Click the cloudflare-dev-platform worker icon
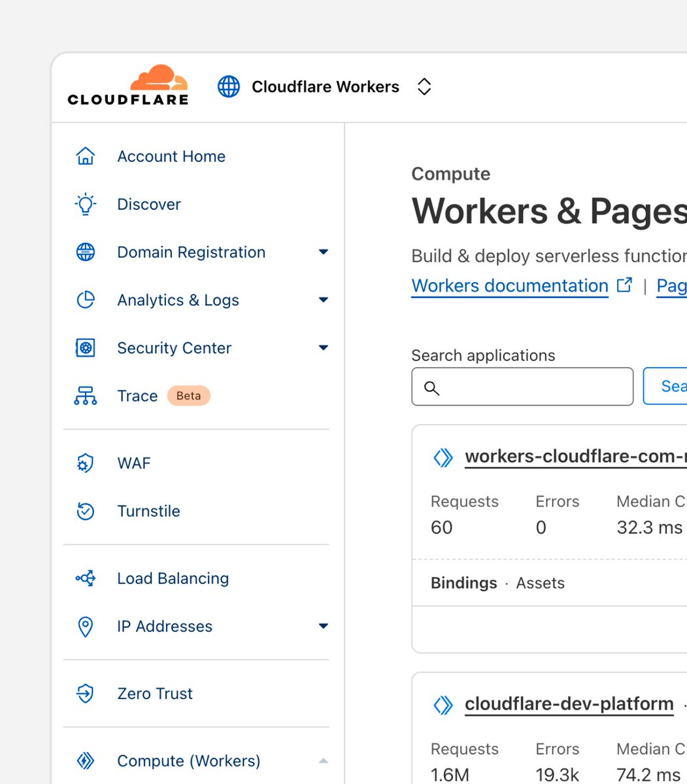This screenshot has width=687, height=784. pyautogui.click(x=443, y=705)
